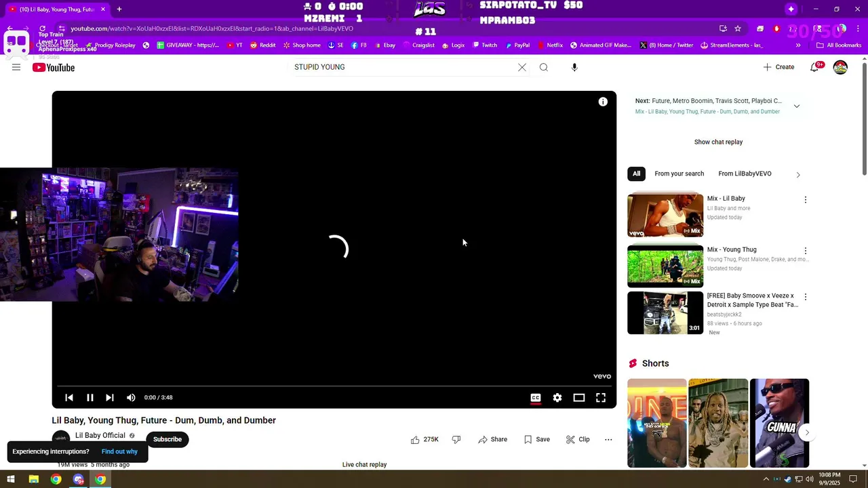
Task: Open the Reddit bookmark
Action: point(262,45)
